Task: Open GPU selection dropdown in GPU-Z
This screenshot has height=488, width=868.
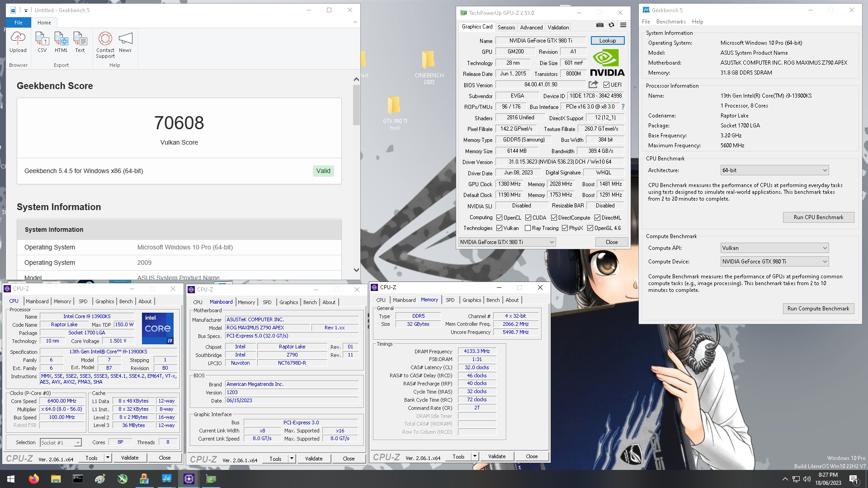Action: click(x=507, y=242)
